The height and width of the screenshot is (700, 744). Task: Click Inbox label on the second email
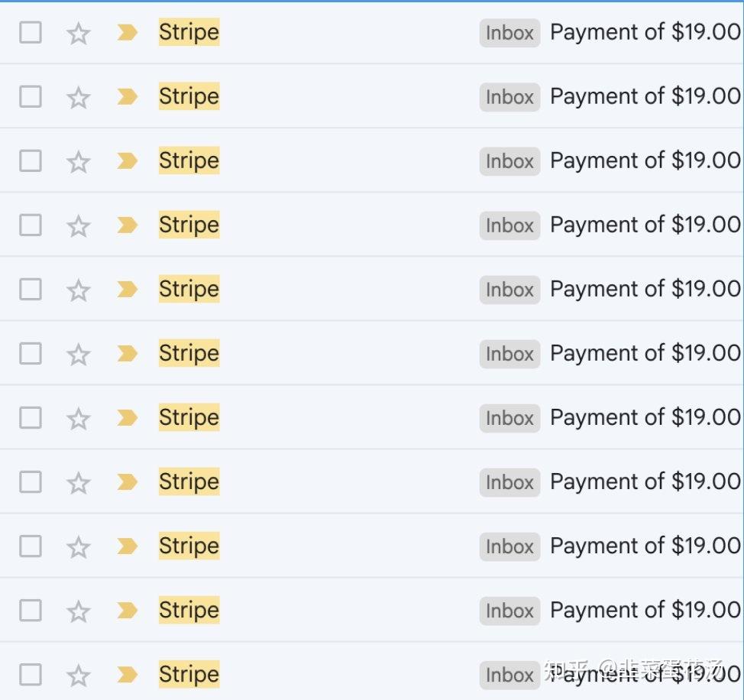509,97
